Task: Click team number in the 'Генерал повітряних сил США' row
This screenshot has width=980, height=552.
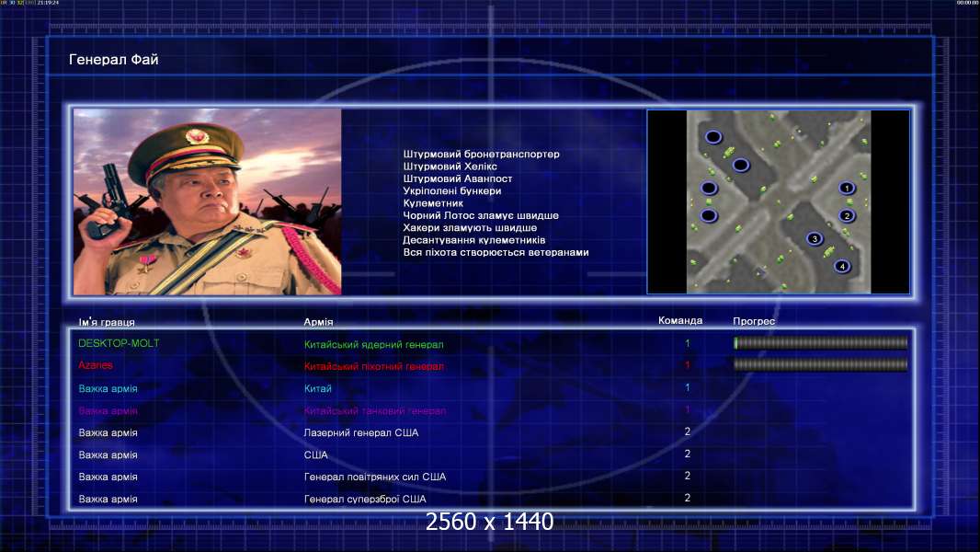Action: point(688,476)
